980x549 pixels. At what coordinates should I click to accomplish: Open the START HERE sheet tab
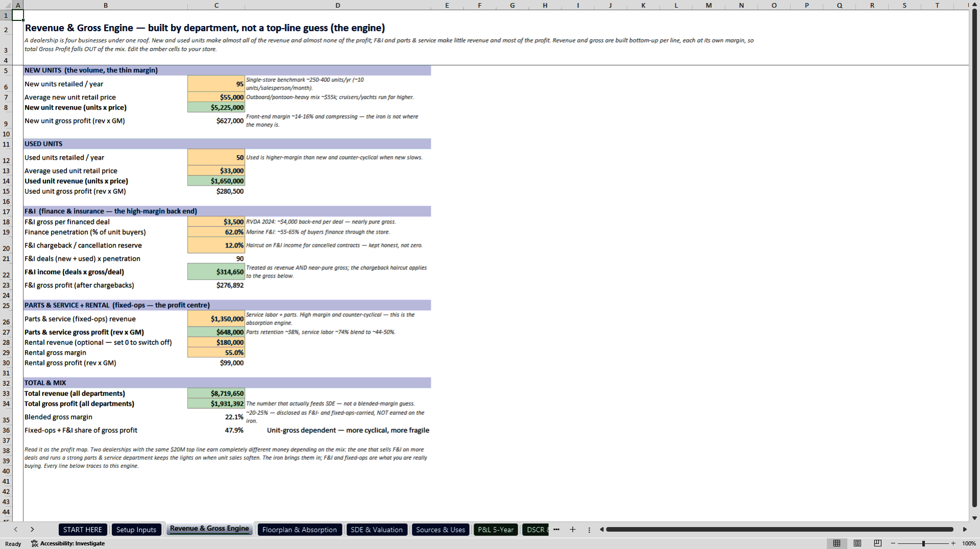(x=83, y=530)
